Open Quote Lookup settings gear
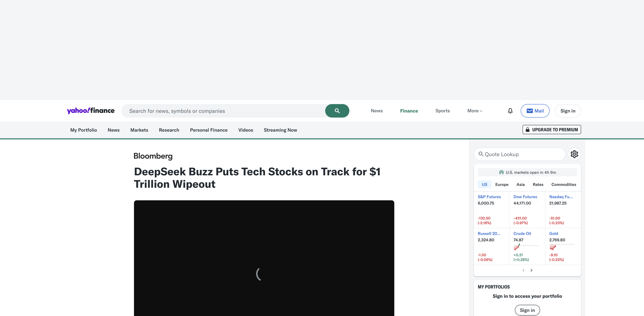The image size is (644, 316). coord(574,154)
